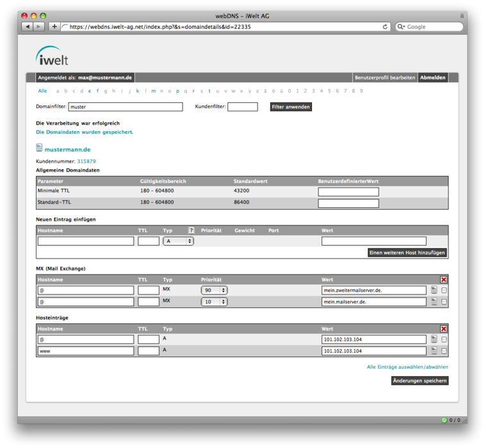Image resolution: width=485 pixels, height=448 pixels.
Task: Click document icon next to mustermann.de
Action: point(39,148)
